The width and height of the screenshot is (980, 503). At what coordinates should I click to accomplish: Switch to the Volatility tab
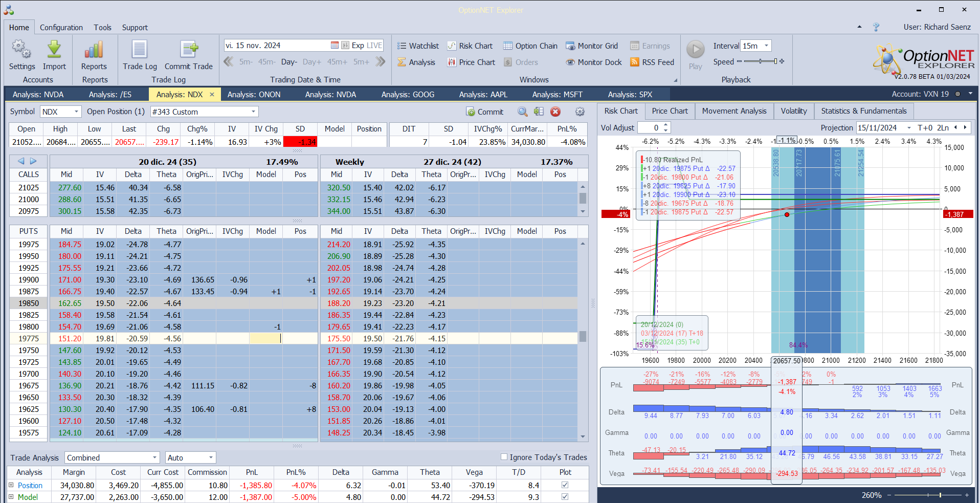pos(793,111)
